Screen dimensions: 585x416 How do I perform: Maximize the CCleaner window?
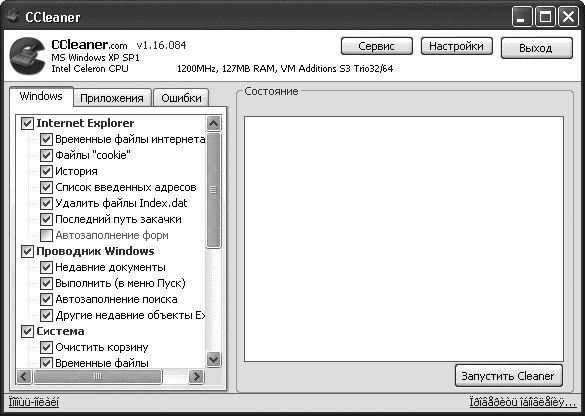coord(545,17)
